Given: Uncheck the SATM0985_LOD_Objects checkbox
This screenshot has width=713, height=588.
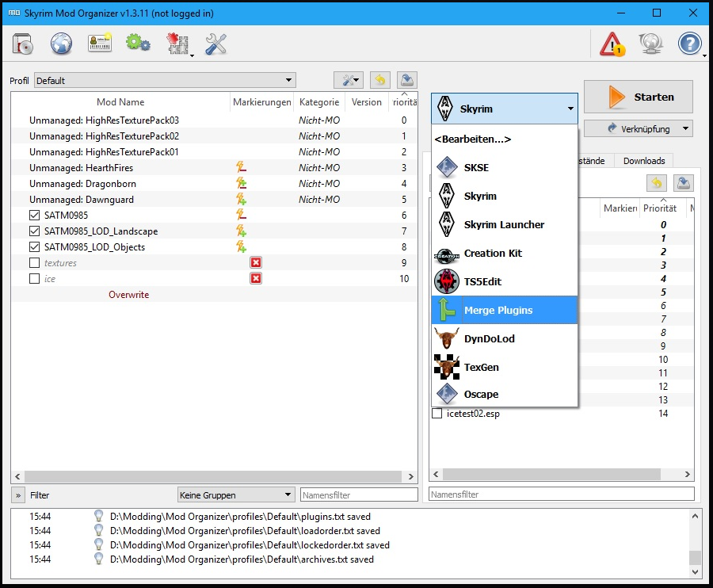Looking at the screenshot, I should click(x=34, y=247).
